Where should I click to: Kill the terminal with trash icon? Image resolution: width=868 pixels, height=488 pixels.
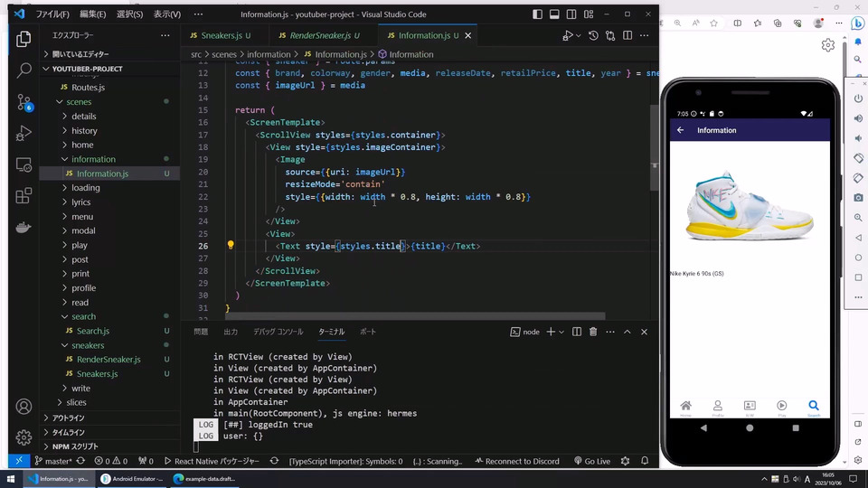coord(593,332)
